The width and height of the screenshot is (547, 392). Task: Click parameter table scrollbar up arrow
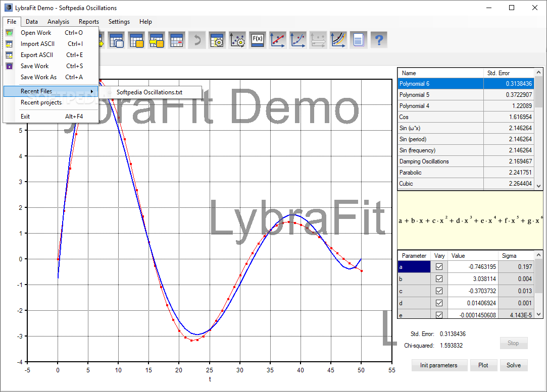coord(538,255)
